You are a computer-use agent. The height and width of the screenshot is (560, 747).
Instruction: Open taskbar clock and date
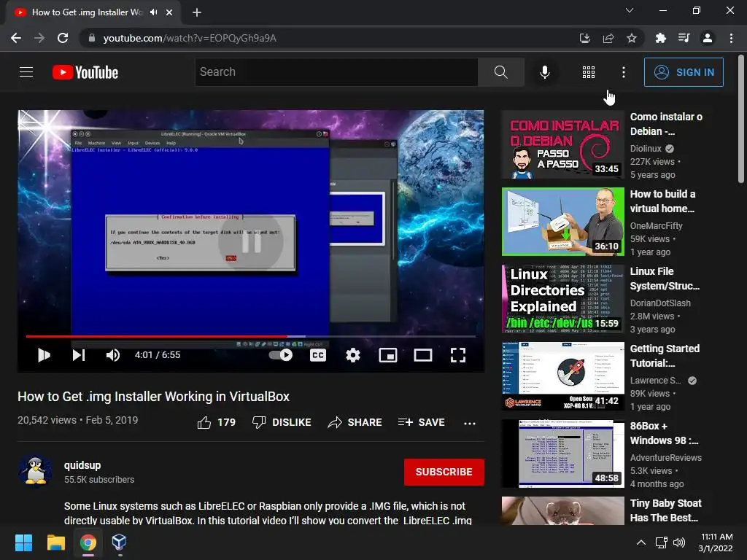tap(716, 542)
